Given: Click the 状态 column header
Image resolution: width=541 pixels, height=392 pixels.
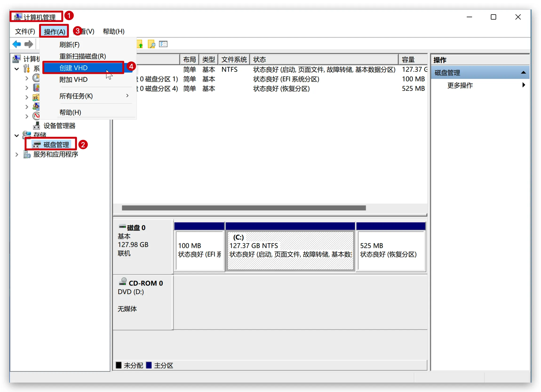Looking at the screenshot, I should coord(324,59).
